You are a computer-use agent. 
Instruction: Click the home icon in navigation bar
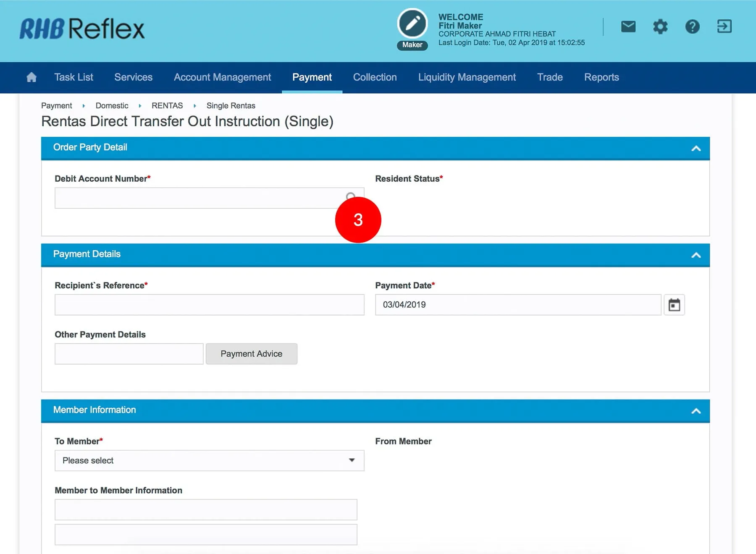[31, 77]
